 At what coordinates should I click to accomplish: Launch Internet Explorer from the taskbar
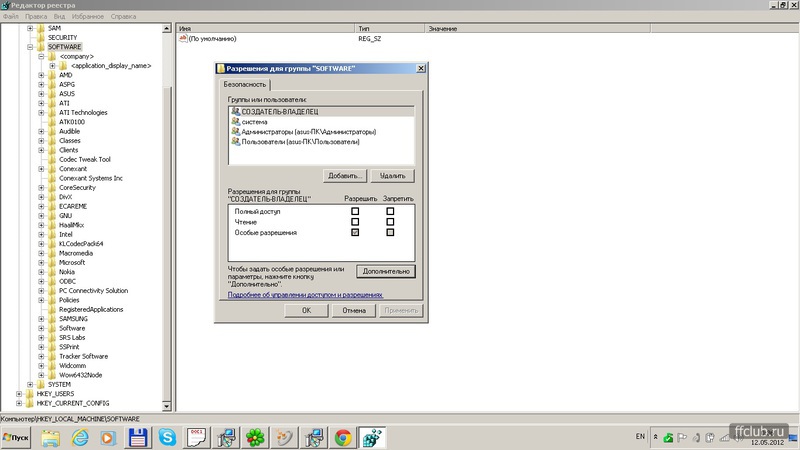(x=80, y=438)
